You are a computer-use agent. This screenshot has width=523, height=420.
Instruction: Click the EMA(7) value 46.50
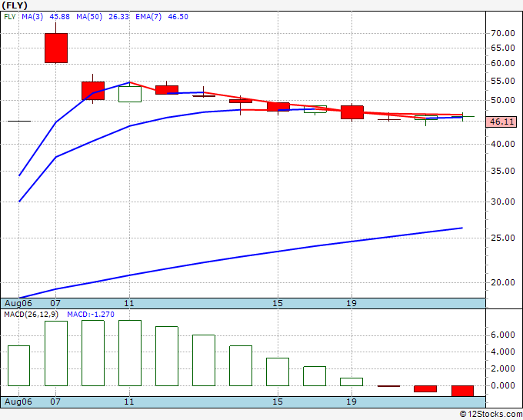(178, 17)
